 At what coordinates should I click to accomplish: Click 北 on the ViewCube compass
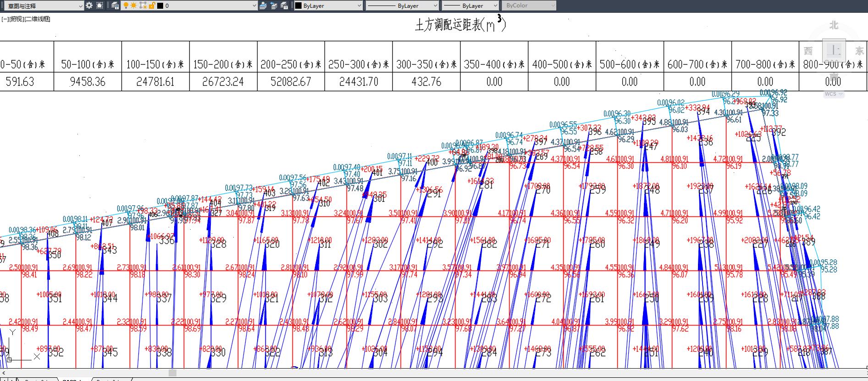(834, 26)
